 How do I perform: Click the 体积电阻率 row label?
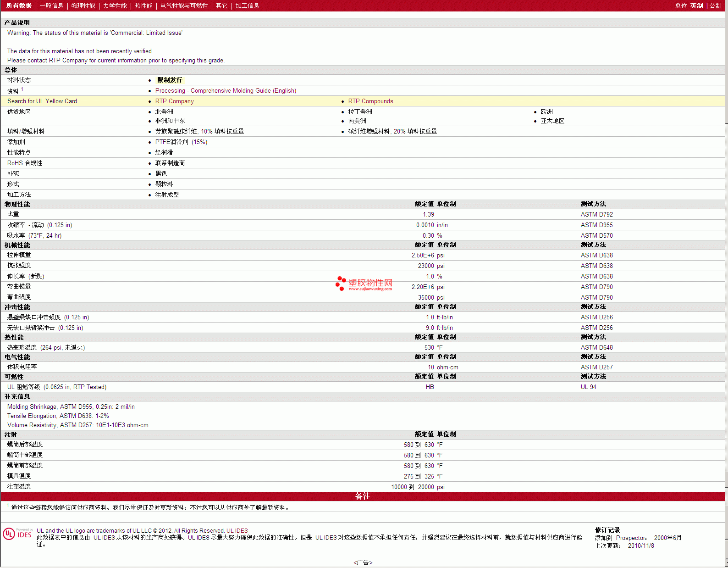coord(22,367)
